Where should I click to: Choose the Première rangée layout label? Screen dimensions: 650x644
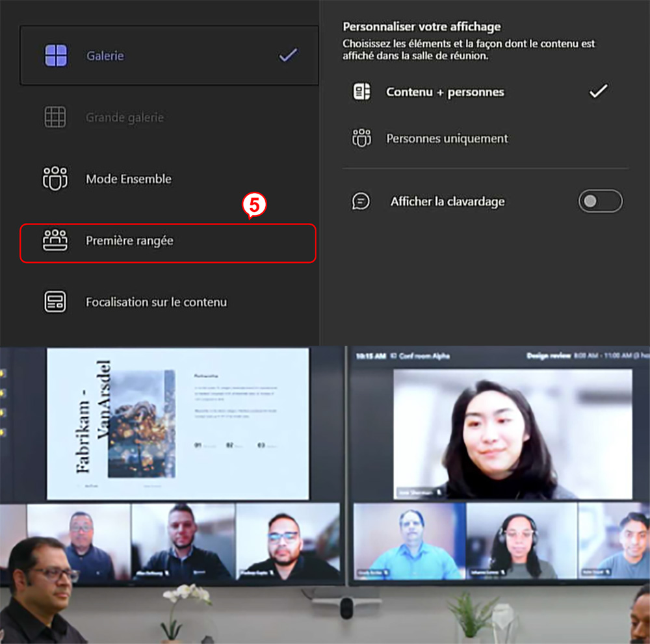click(x=129, y=241)
